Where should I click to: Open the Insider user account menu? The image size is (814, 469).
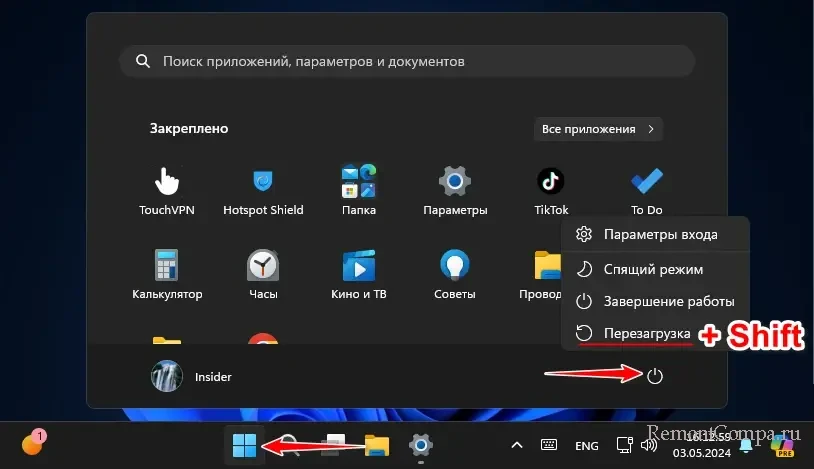[191, 376]
